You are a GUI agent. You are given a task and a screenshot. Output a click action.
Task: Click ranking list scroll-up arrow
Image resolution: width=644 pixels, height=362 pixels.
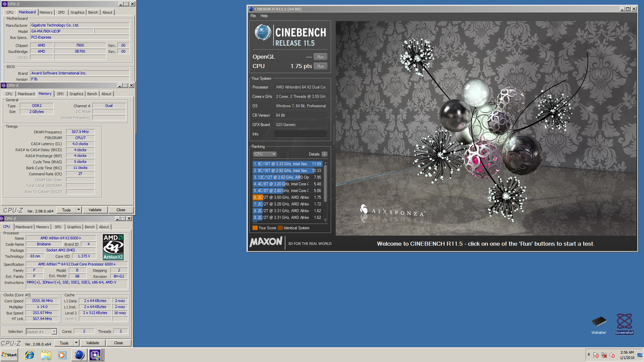[x=325, y=163]
